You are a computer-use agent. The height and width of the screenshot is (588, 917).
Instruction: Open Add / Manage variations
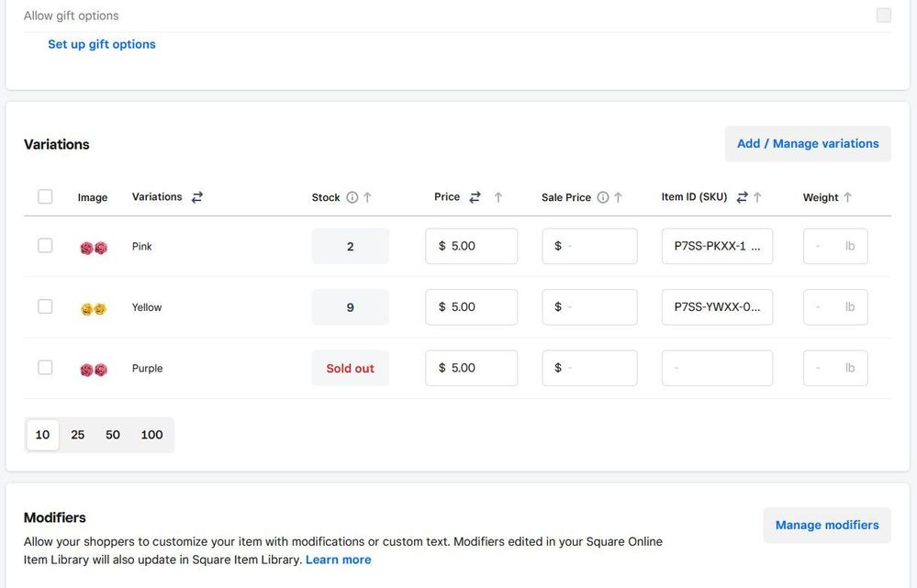pyautogui.click(x=808, y=144)
